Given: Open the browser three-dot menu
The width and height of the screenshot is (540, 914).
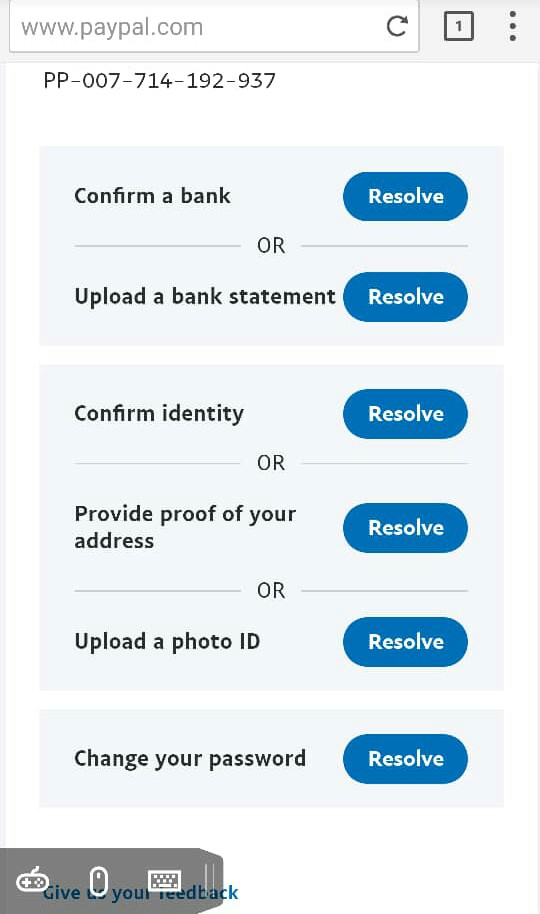Looking at the screenshot, I should tap(513, 26).
